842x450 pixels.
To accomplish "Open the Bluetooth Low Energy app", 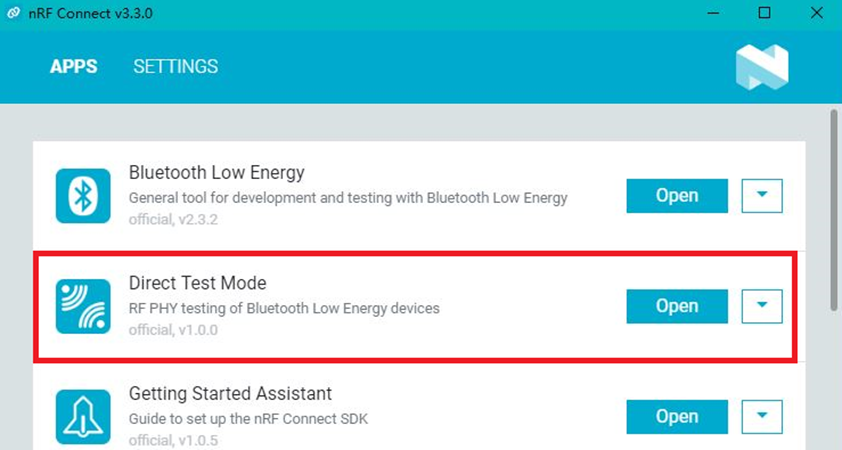I will [x=677, y=196].
